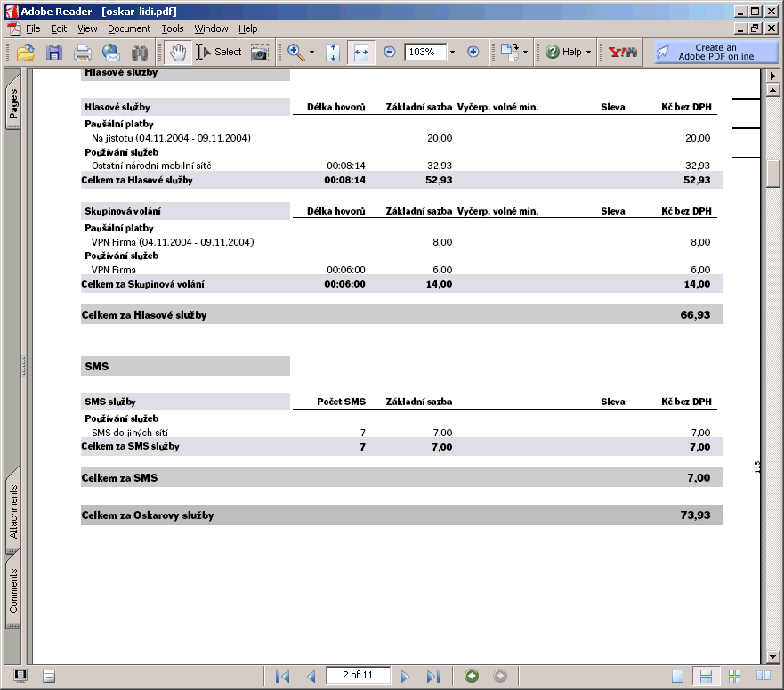The width and height of the screenshot is (784, 690).
Task: Click the zoom out minus button
Action: pos(389,53)
